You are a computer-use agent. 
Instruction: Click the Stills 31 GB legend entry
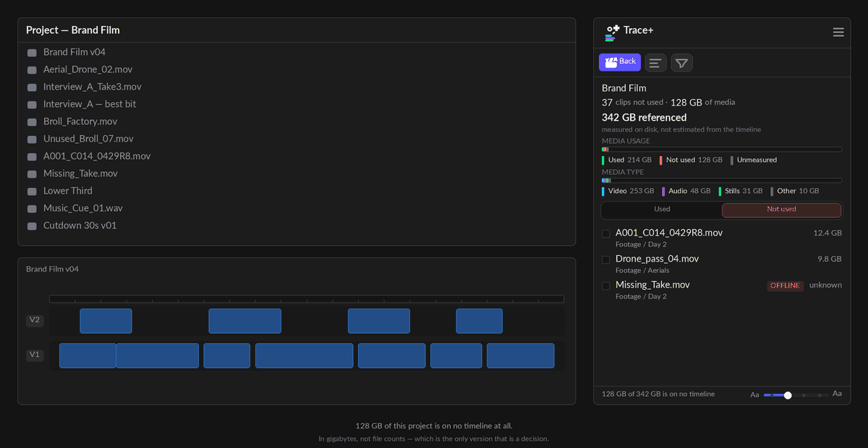pos(741,191)
